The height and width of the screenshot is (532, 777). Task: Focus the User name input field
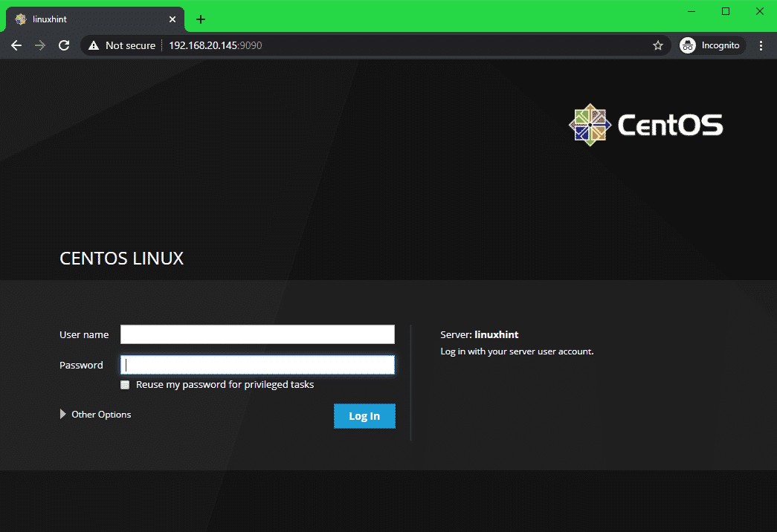pyautogui.click(x=258, y=334)
